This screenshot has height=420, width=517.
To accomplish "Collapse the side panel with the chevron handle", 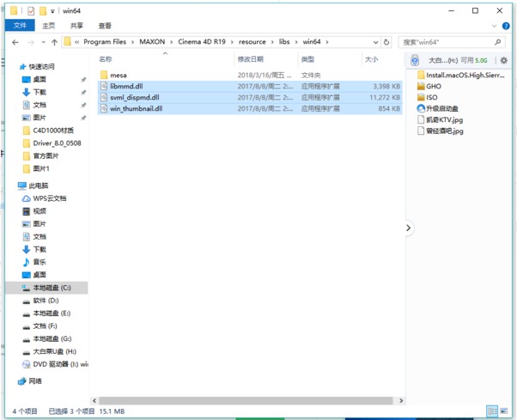I will coord(408,228).
